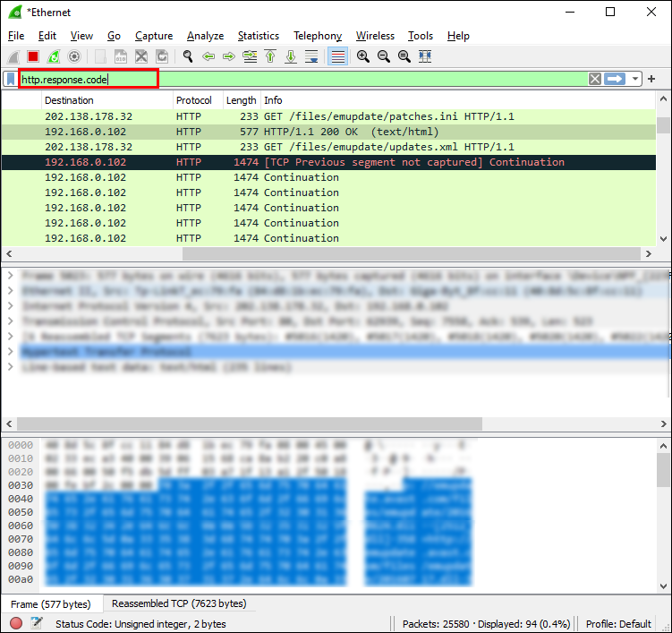Open the Edit menu
The image size is (672, 633).
point(47,36)
